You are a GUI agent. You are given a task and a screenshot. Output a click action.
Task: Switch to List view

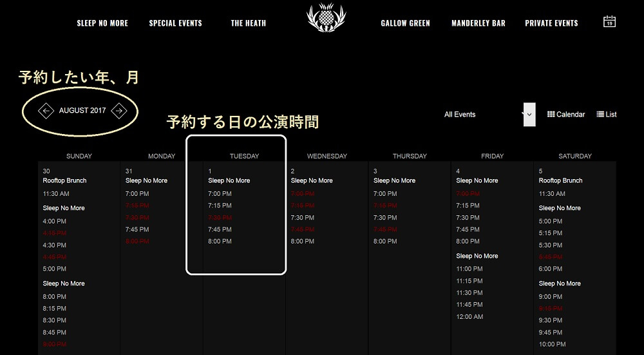click(x=607, y=114)
